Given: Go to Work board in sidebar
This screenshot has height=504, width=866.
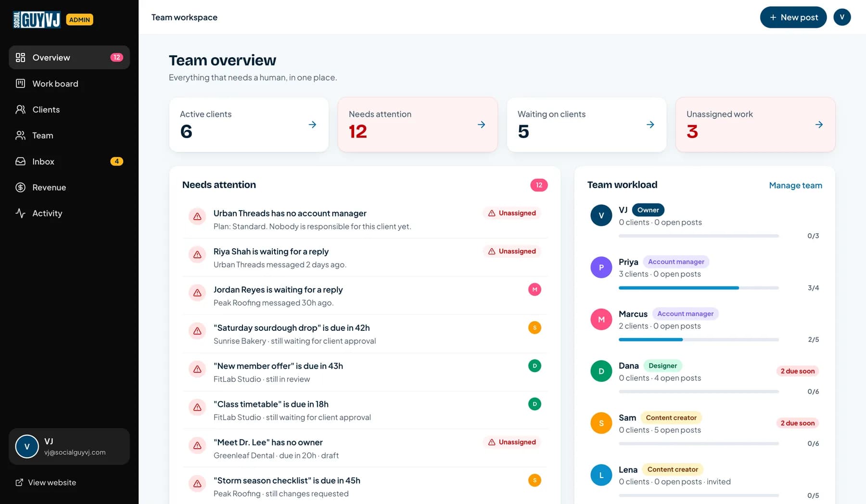Looking at the screenshot, I should coord(69,84).
